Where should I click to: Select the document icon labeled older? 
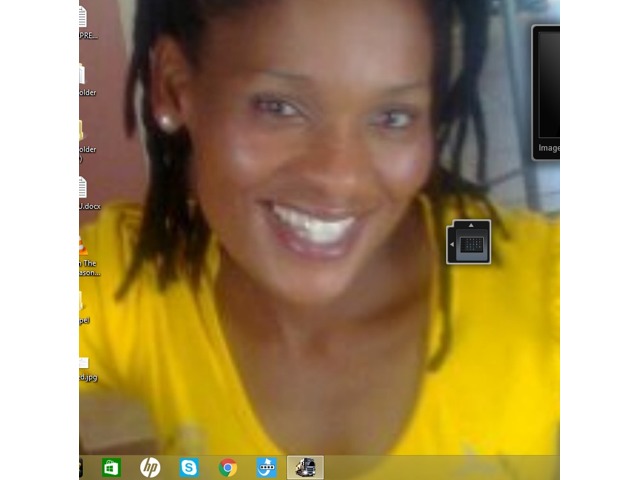click(83, 75)
